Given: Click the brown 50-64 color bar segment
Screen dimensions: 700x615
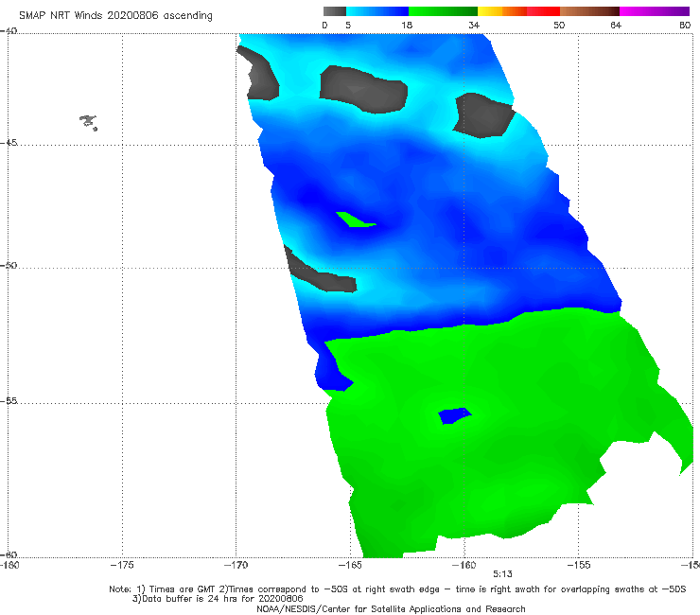Looking at the screenshot, I should tap(589, 11).
